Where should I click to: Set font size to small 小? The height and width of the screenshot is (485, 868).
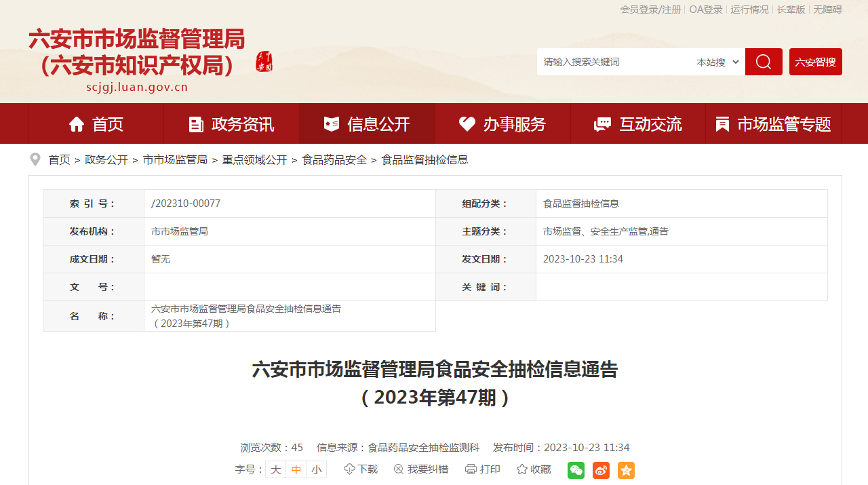click(317, 469)
